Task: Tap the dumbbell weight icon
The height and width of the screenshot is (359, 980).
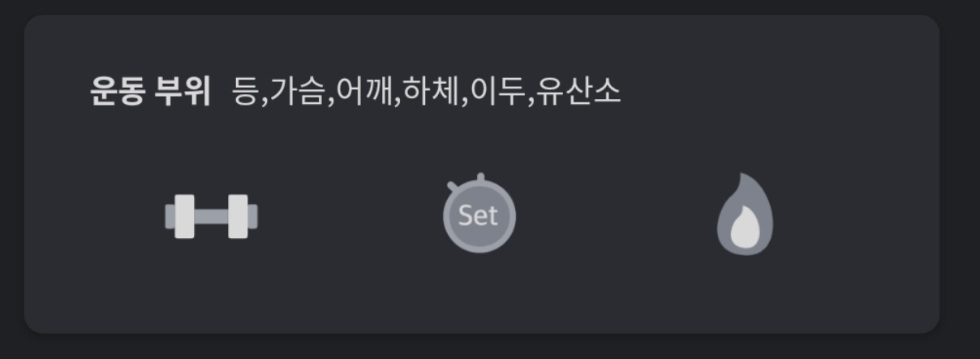Action: [x=211, y=216]
